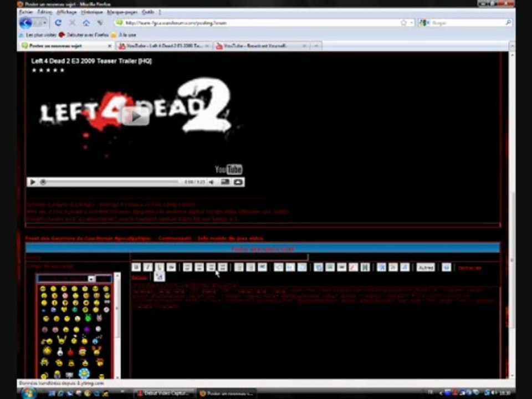Viewport: 532px width, 399px height.
Task: Open a new tab with the plus button
Action: point(316,46)
